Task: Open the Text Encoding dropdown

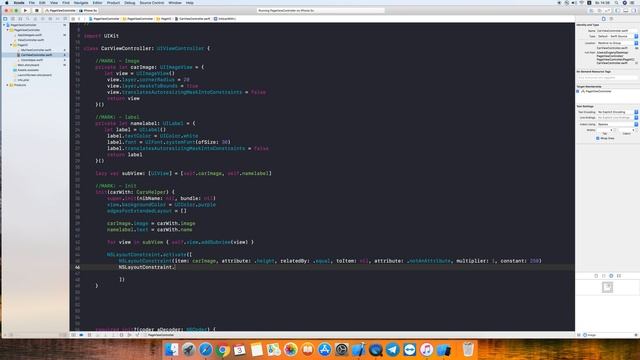Action: click(x=617, y=112)
